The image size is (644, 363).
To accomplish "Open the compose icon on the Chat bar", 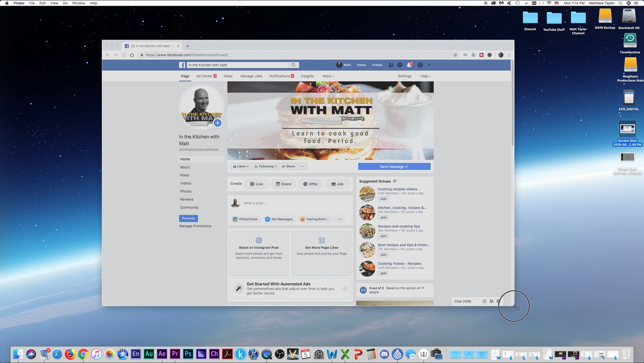I will 484,301.
